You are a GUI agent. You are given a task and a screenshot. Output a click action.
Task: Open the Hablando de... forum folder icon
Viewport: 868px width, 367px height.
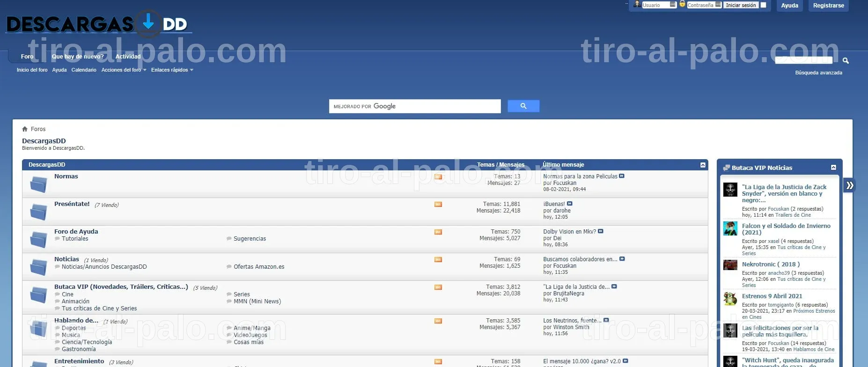coord(38,328)
